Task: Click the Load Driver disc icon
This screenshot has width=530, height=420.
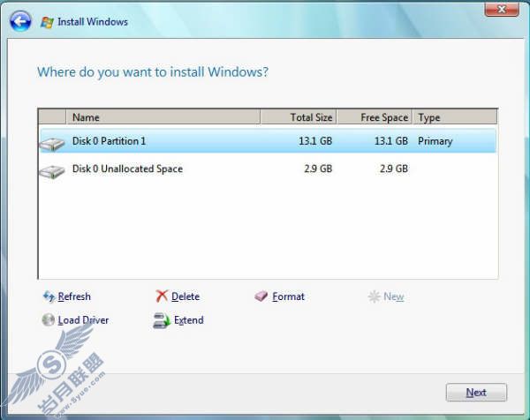Action: (x=49, y=319)
